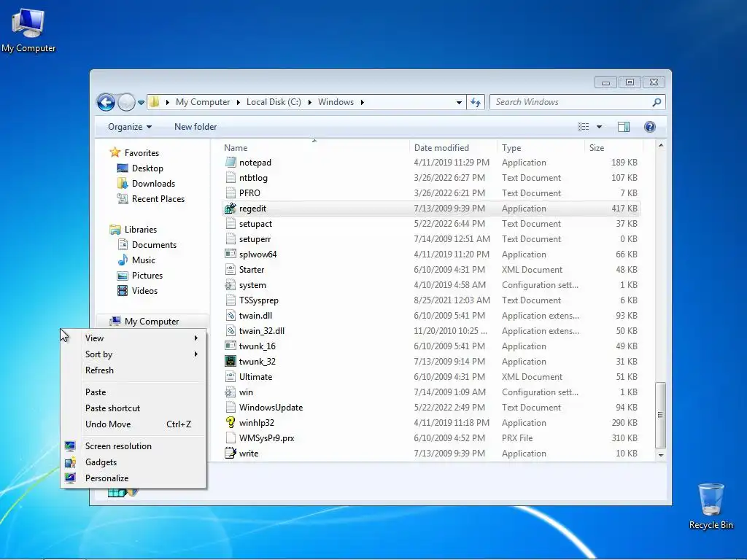Sort by the Name column header
Image resolution: width=747 pixels, height=560 pixels.
pyautogui.click(x=236, y=147)
